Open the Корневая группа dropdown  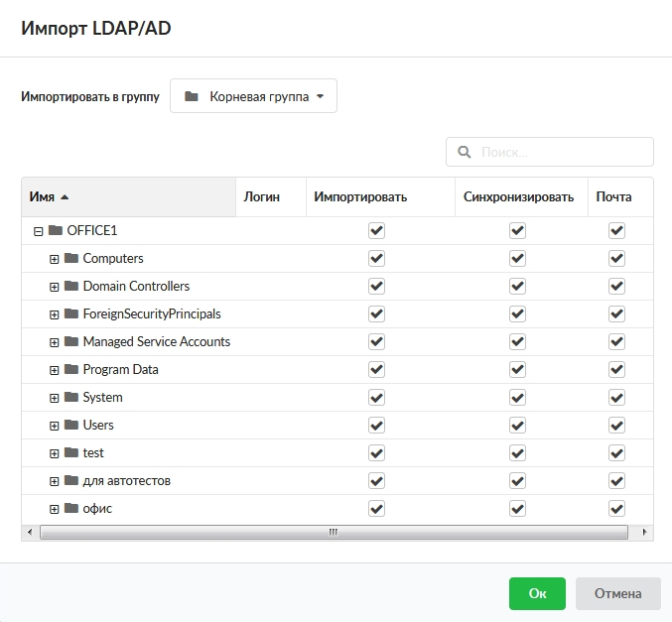point(254,96)
